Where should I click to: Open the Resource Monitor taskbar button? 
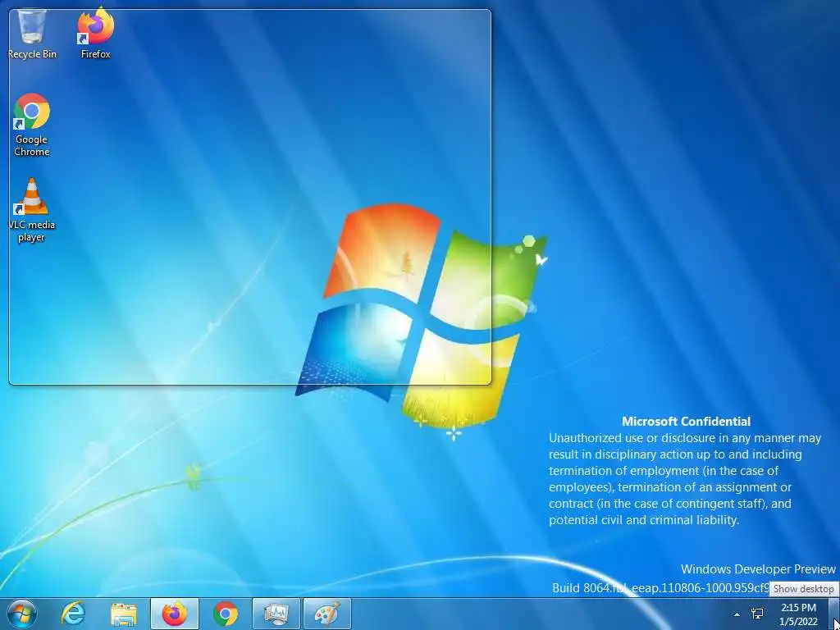click(x=276, y=614)
